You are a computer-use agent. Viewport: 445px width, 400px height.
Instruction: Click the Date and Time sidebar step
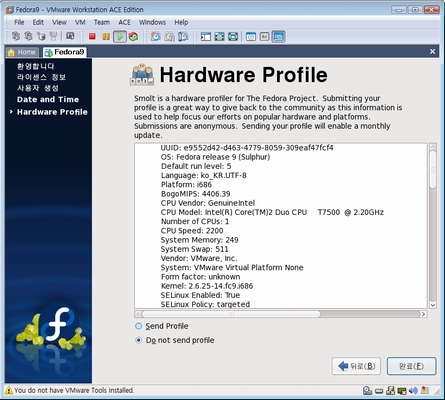(48, 99)
